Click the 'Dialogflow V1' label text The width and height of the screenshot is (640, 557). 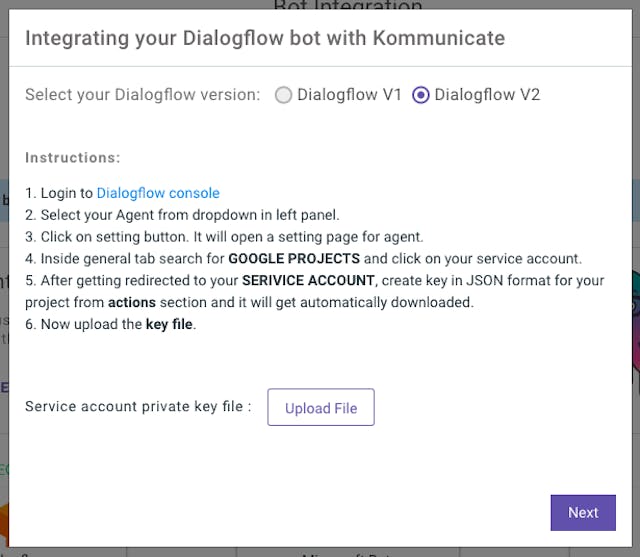click(x=350, y=95)
